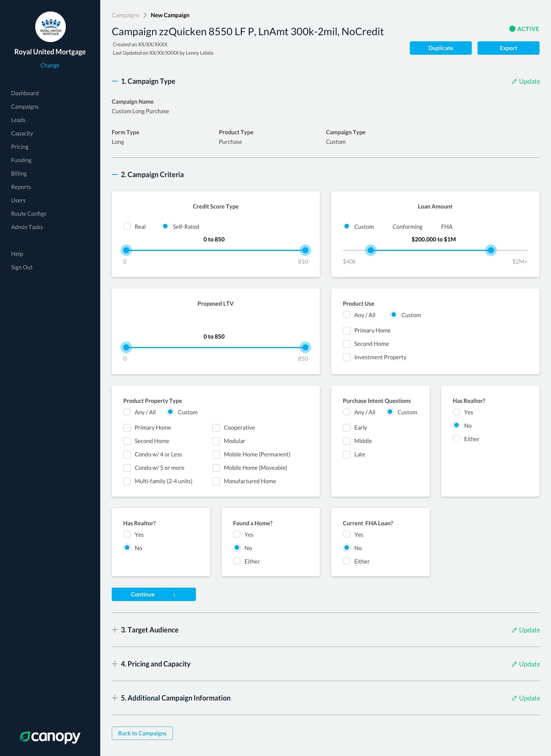Image resolution: width=551 pixels, height=756 pixels.
Task: Open Admin Tasks in sidebar
Action: (27, 227)
